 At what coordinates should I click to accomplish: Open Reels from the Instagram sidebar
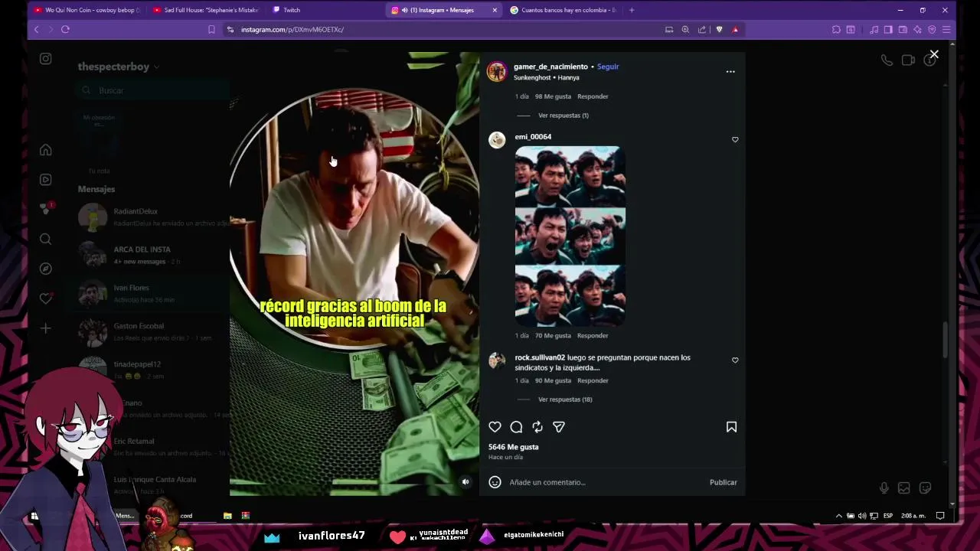tap(46, 180)
